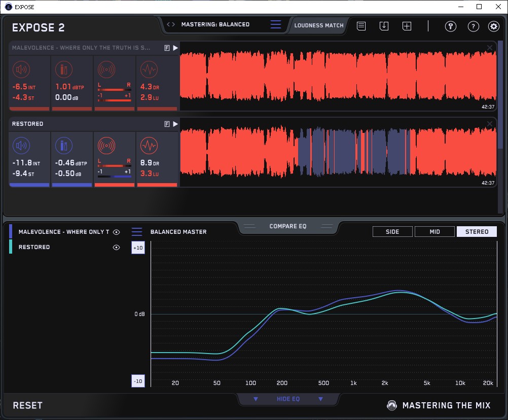Click the 0 dB axis label
This screenshot has height=420, width=508.
139,314
